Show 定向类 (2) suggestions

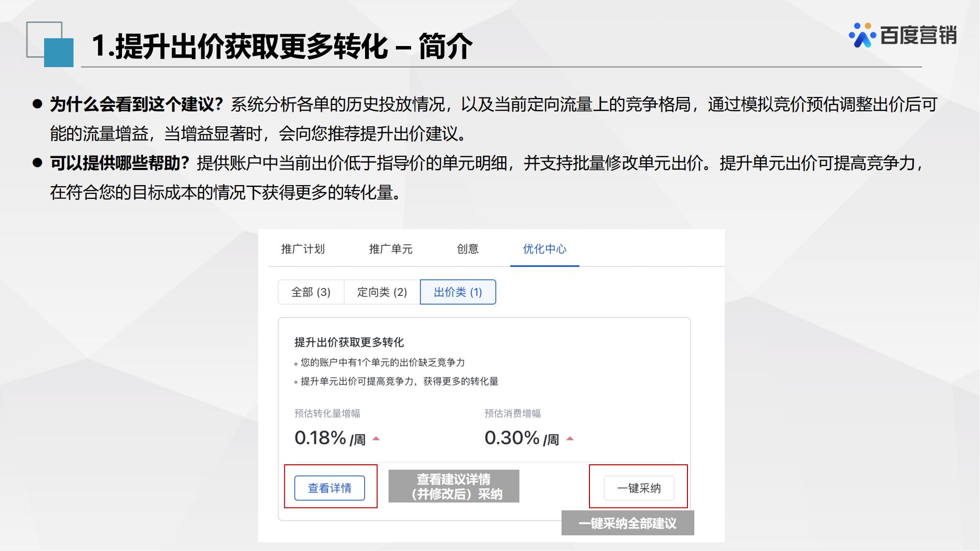point(382,292)
